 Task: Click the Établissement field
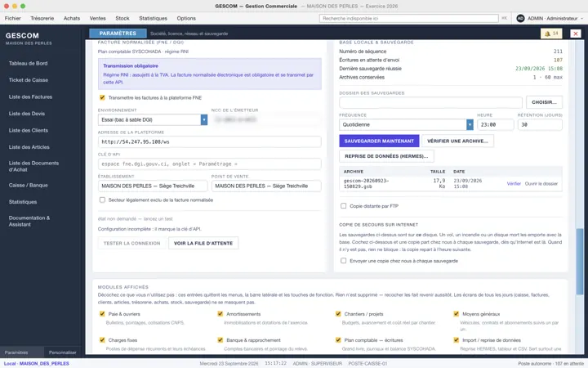(x=153, y=186)
